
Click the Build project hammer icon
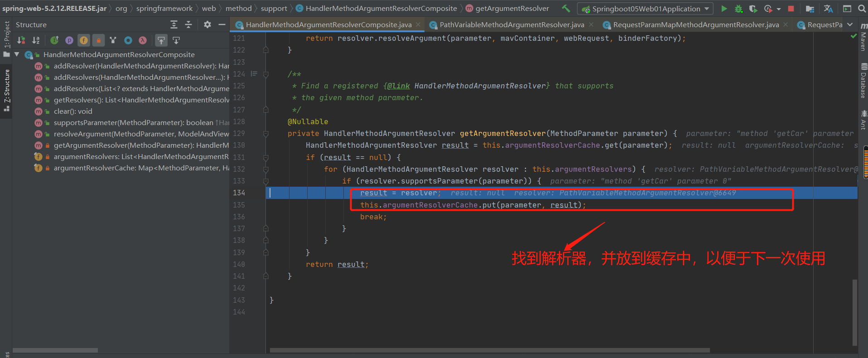(566, 8)
